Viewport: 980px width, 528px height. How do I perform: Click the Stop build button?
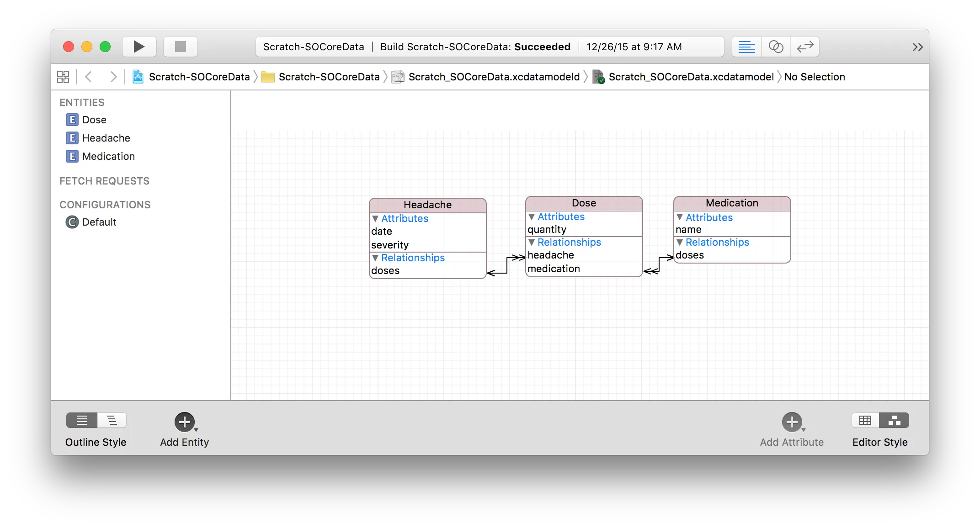point(181,47)
